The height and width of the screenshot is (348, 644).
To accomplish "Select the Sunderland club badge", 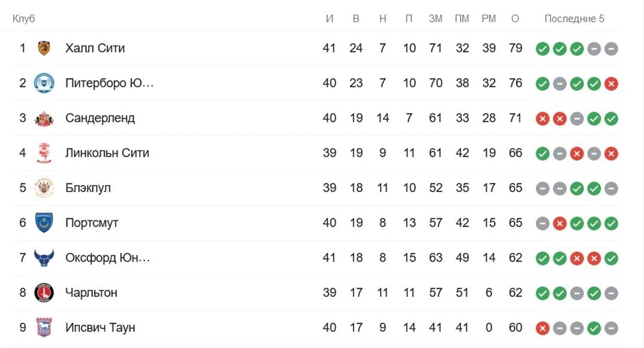I will tap(44, 118).
